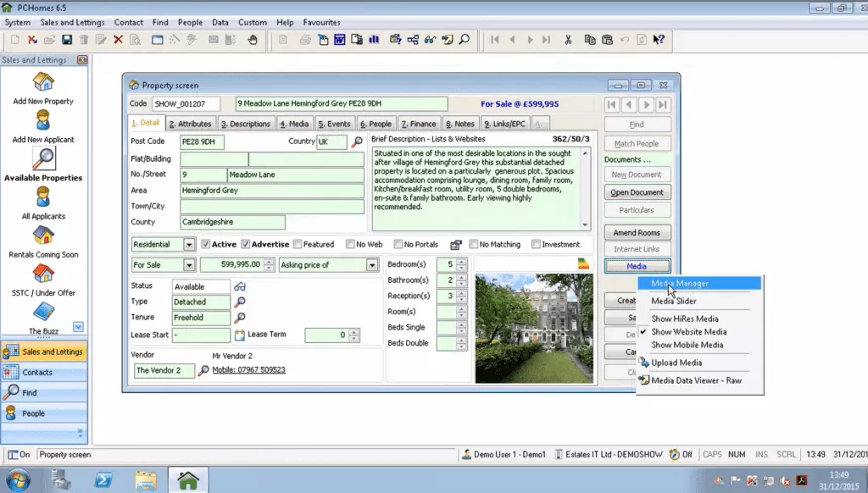Click the Mobile: 07967 509523 link

coord(248,370)
